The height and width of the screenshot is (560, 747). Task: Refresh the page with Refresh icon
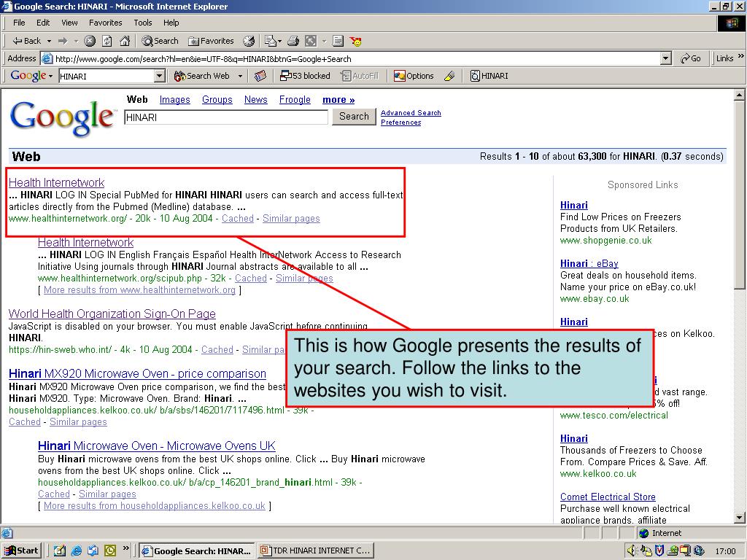pyautogui.click(x=107, y=41)
